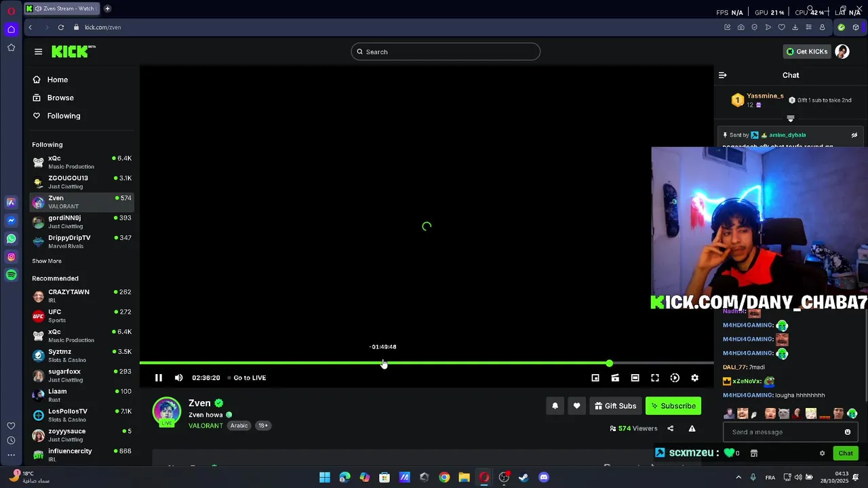
Task: Open influencercity IRL channel
Action: click(x=82, y=455)
